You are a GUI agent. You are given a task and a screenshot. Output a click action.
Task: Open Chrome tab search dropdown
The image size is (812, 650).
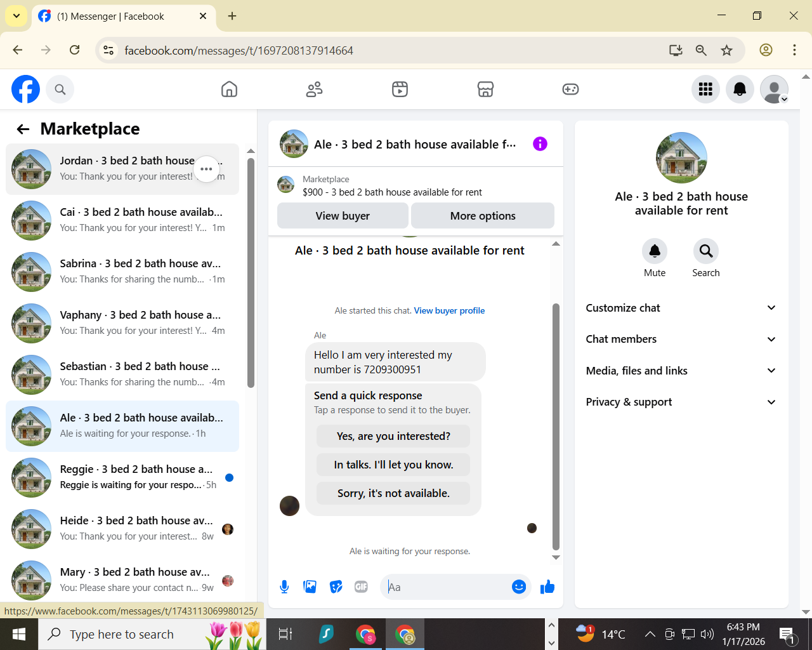coord(16,16)
